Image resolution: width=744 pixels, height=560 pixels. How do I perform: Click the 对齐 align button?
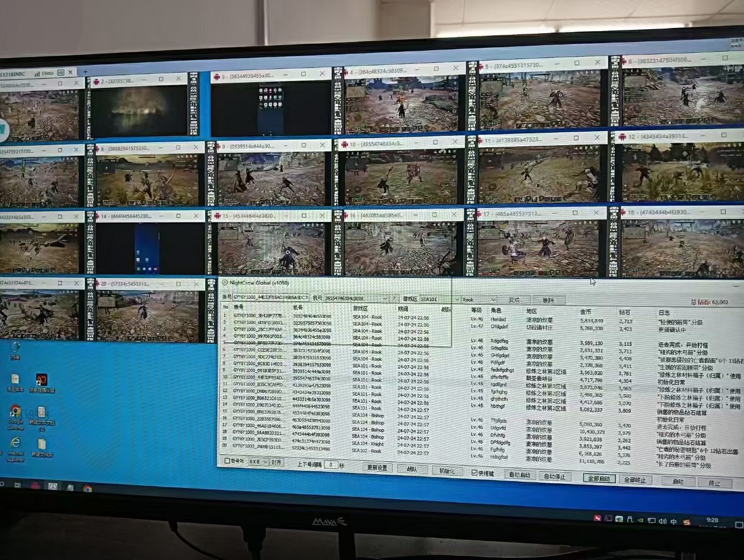tap(277, 462)
